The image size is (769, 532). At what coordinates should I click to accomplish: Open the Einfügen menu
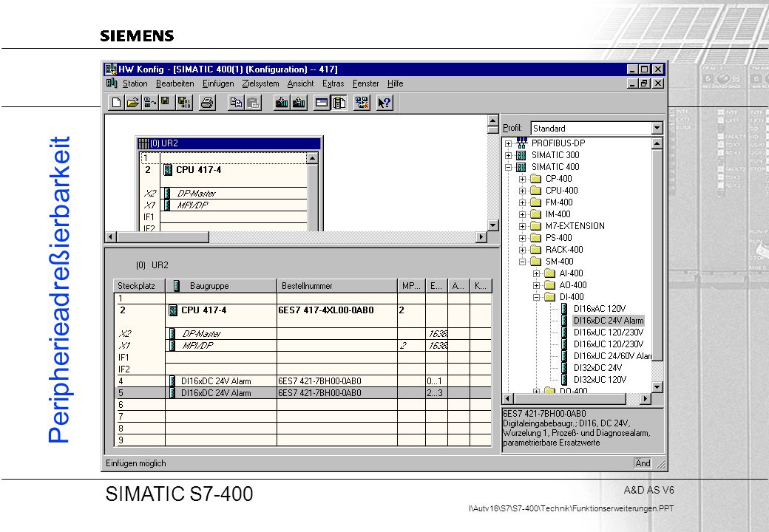point(218,83)
